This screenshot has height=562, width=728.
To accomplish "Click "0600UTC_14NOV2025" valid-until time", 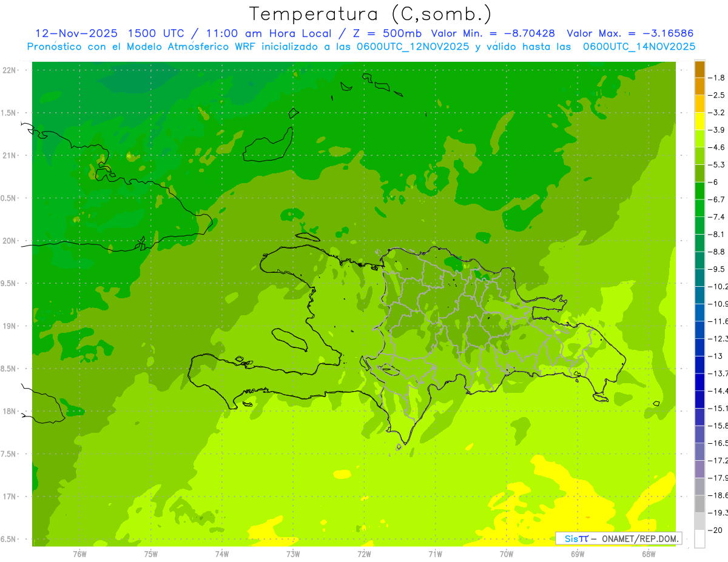I will pos(639,47).
